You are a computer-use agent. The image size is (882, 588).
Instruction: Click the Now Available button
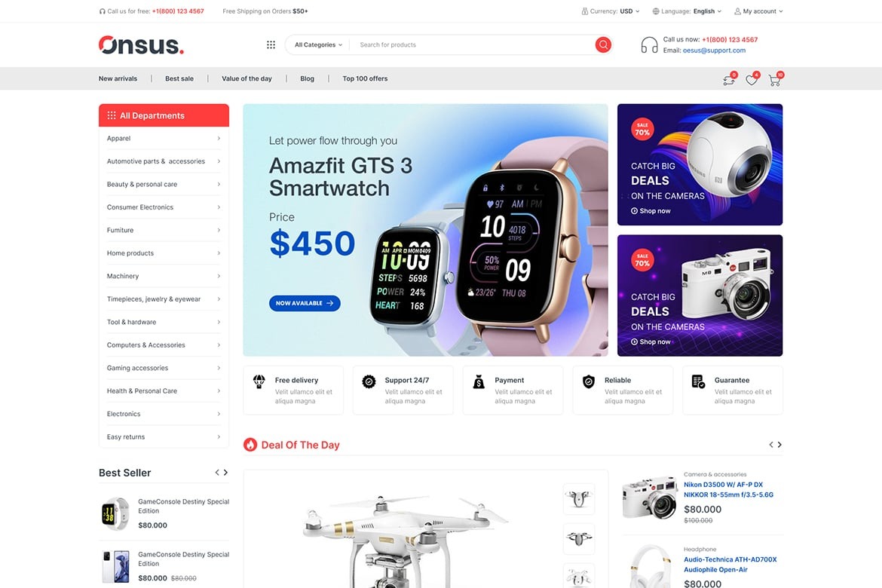tap(305, 303)
